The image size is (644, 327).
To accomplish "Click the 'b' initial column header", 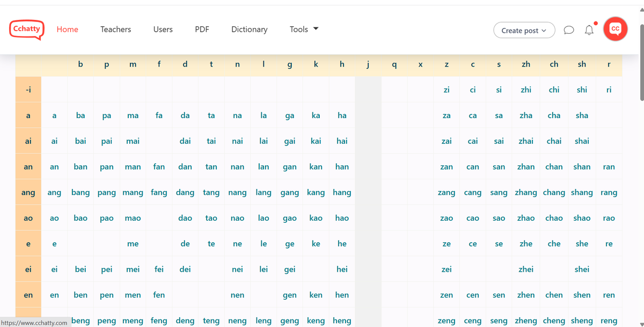I will click(80, 64).
